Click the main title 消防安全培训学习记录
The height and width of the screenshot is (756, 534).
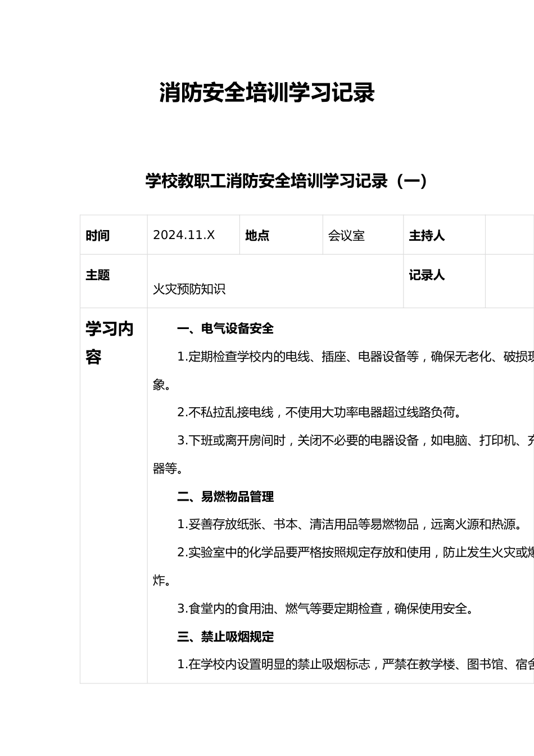pos(267,93)
